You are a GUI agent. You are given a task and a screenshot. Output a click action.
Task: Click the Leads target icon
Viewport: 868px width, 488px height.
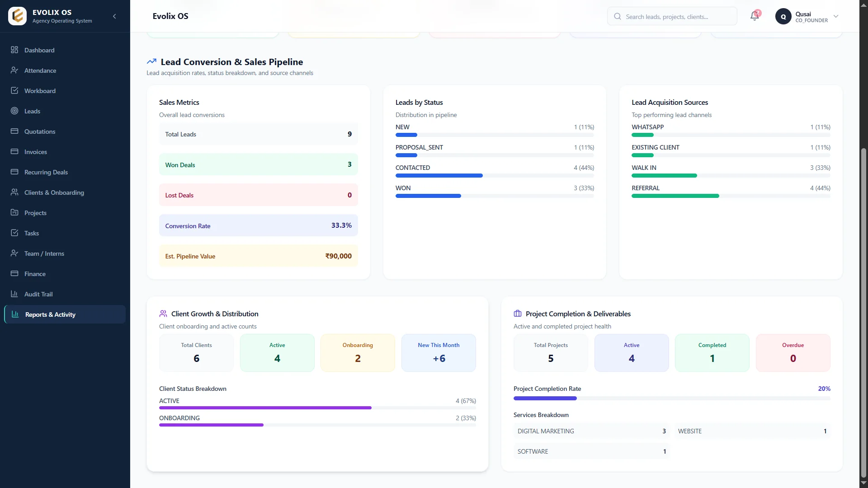pos(14,111)
